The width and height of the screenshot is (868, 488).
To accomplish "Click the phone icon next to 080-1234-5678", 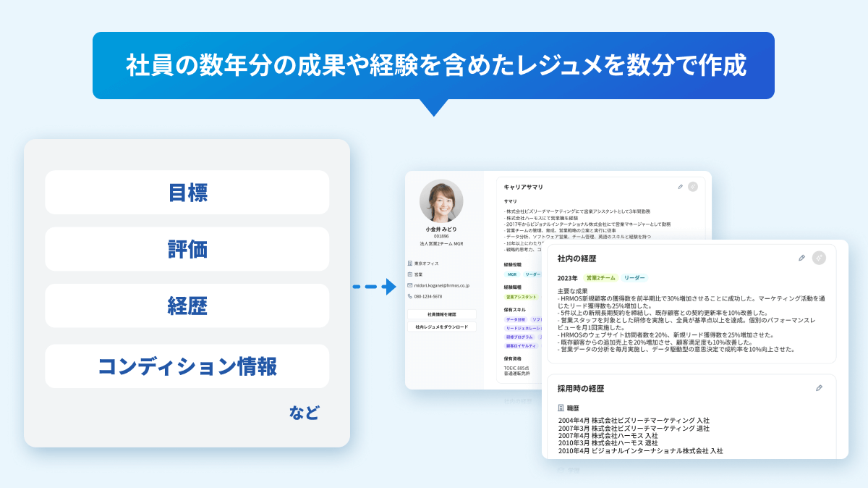I will pos(409,294).
